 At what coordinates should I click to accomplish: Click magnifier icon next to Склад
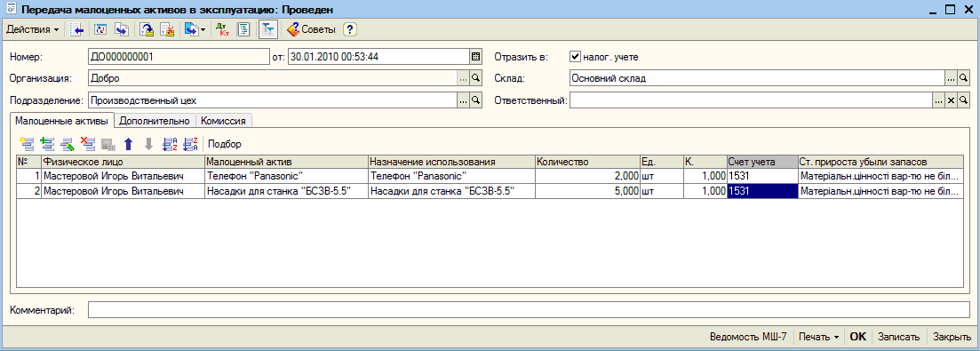click(x=963, y=78)
